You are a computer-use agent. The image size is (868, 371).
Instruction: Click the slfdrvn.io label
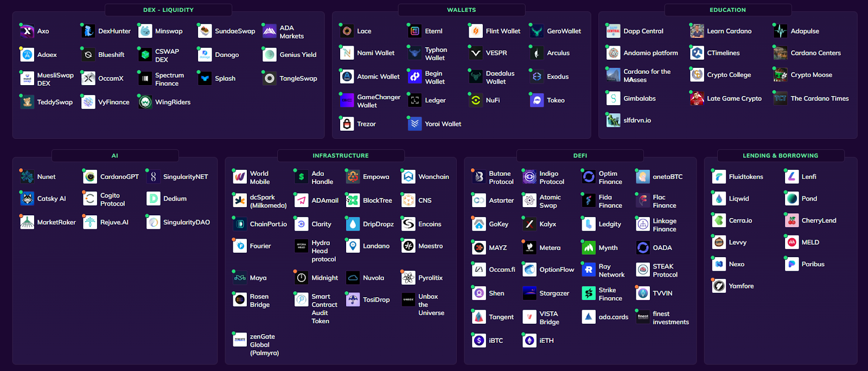click(637, 120)
